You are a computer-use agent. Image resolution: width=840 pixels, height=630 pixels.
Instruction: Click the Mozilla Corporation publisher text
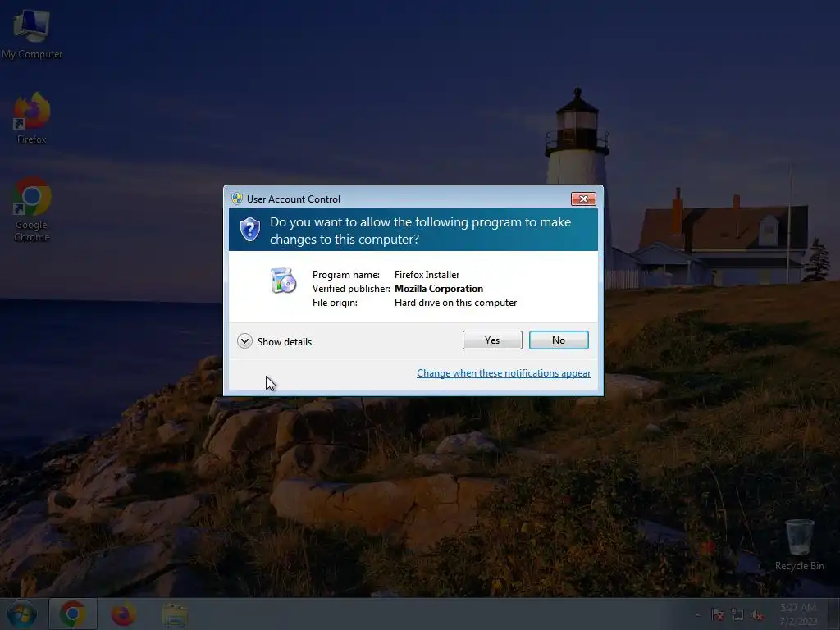click(x=439, y=289)
